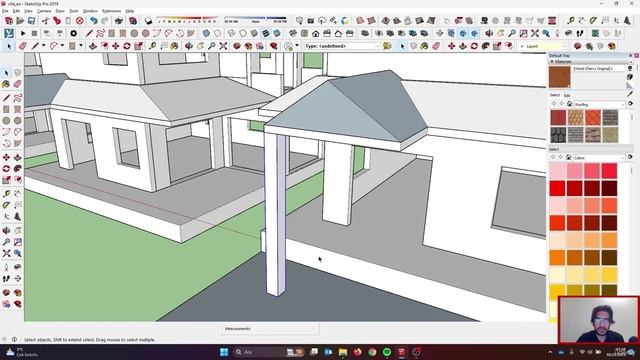
Task: Open the Extensions menu
Action: (111, 11)
